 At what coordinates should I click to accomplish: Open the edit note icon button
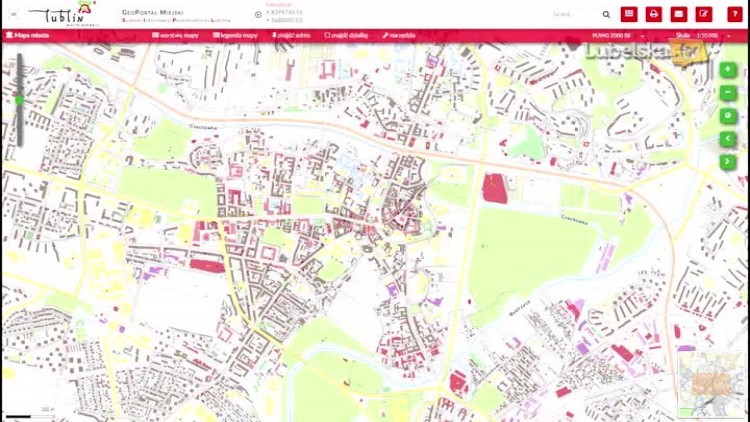point(704,14)
